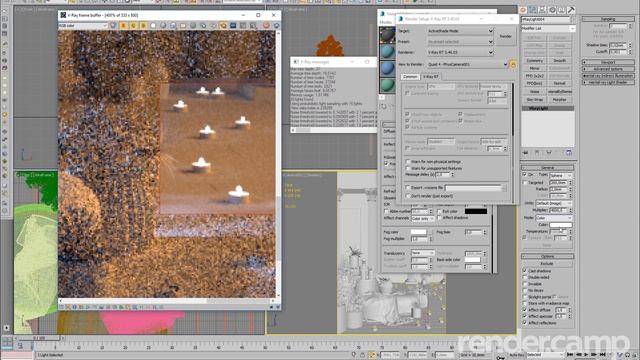
Task: Open the light Mode dropdown
Action: pos(553,218)
